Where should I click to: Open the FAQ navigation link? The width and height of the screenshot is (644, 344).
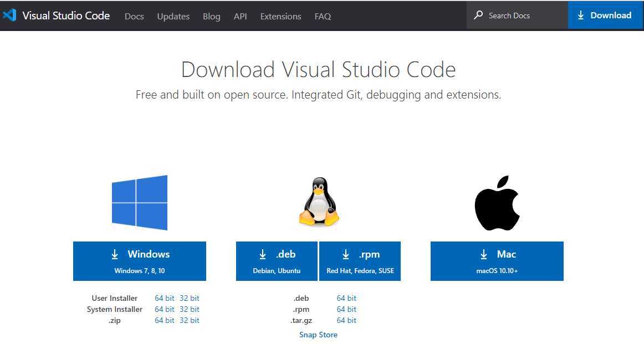323,17
